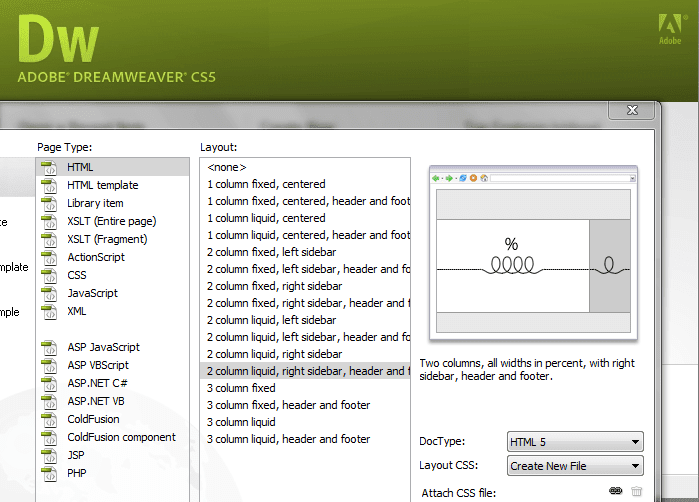Pick 2 column fixed, right sidebar layout
The height and width of the screenshot is (502, 699).
coord(305,286)
